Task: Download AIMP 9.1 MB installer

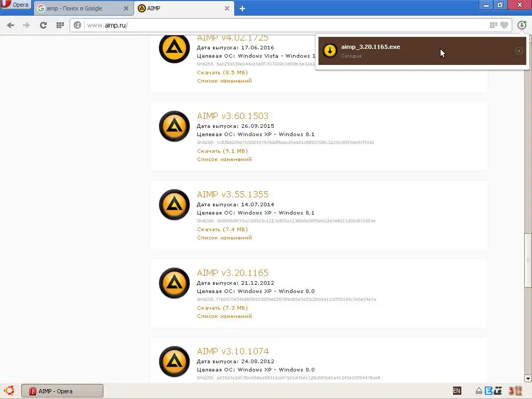Action: (222, 151)
